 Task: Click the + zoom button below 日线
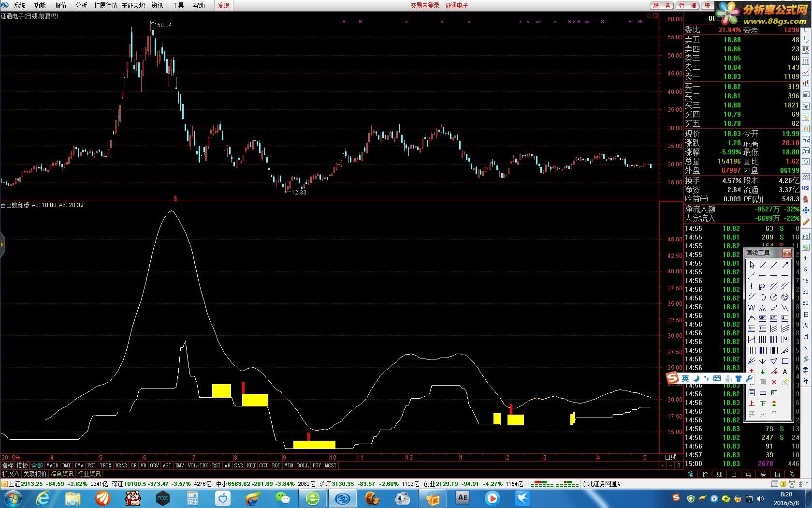coord(663,465)
